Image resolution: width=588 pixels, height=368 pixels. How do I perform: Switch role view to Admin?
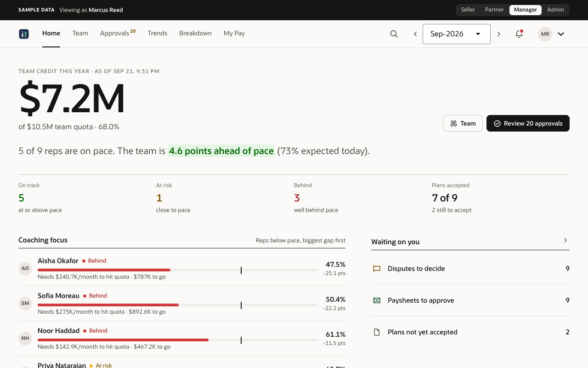[555, 10]
